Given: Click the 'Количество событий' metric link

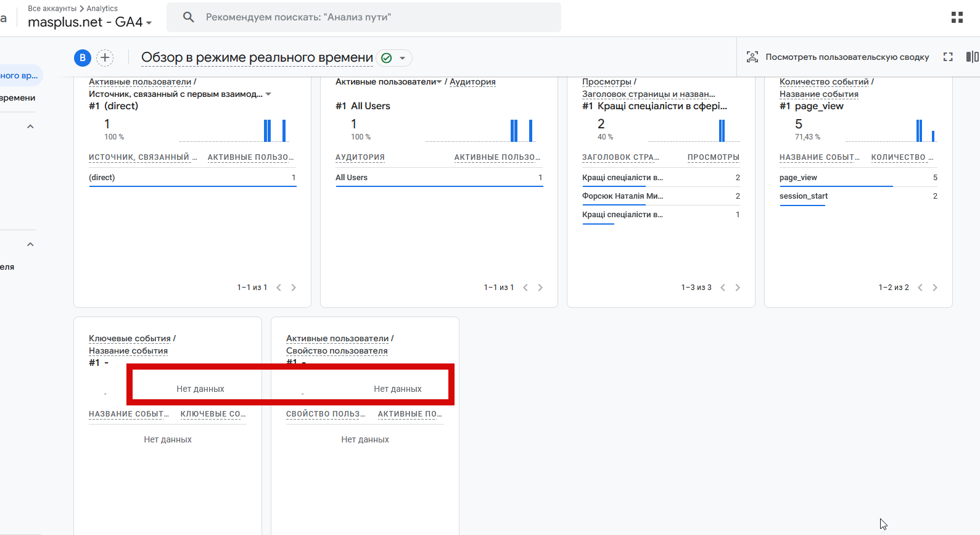Looking at the screenshot, I should [x=824, y=81].
